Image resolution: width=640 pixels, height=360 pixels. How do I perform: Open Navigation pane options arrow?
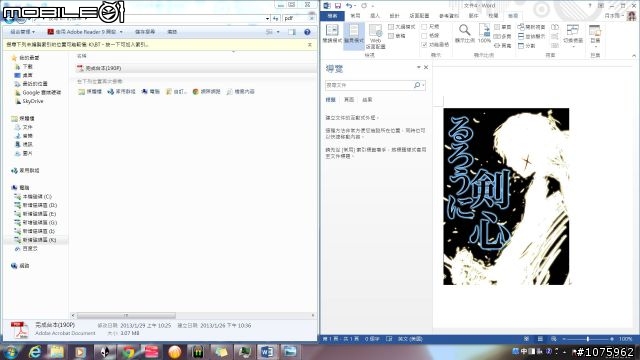pos(418,67)
